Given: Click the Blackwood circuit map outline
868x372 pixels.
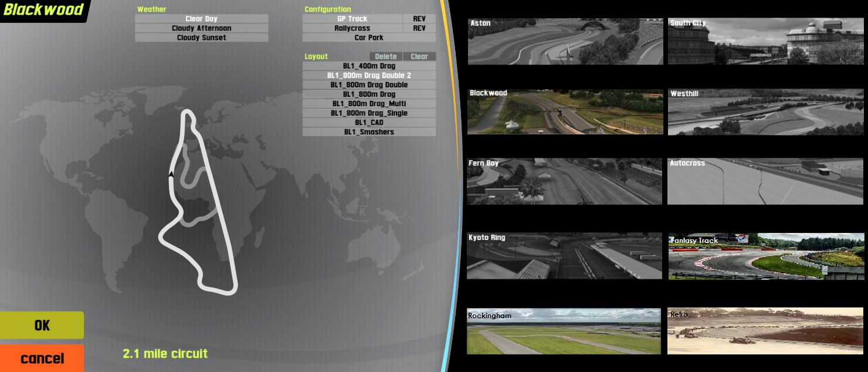Looking at the screenshot, I should pyautogui.click(x=198, y=202).
